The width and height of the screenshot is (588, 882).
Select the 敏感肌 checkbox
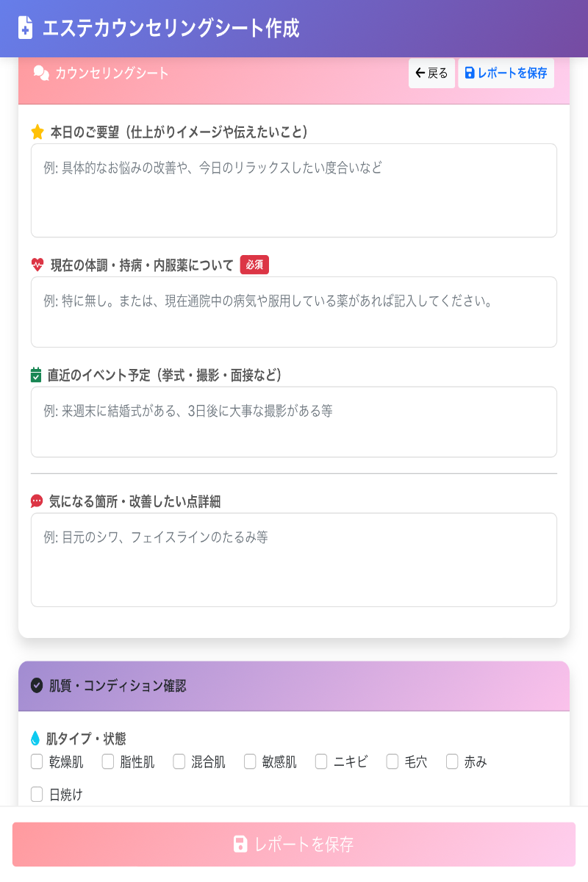pos(249,762)
